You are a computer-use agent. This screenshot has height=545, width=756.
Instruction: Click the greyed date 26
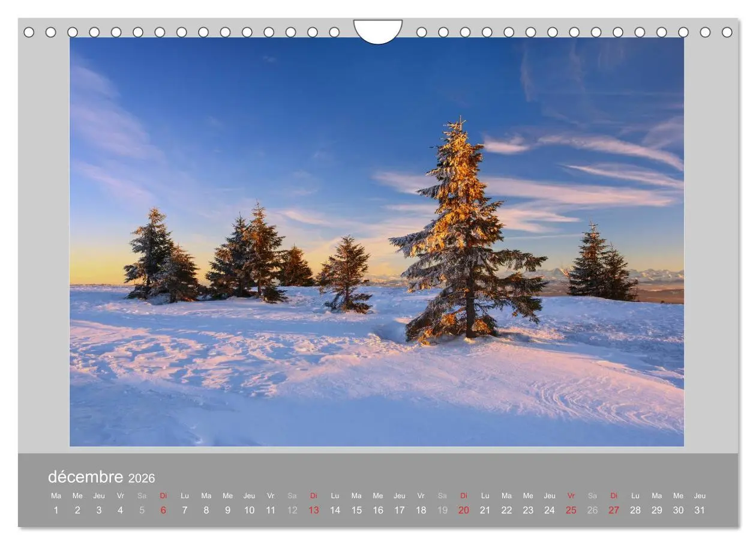point(592,510)
